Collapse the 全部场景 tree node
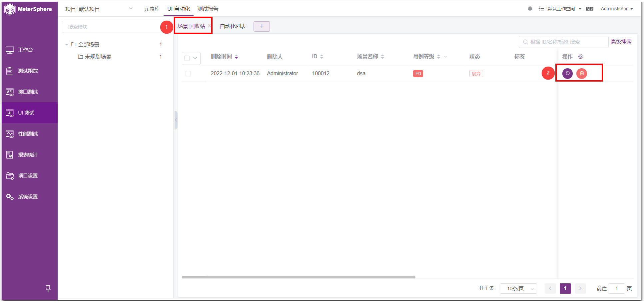This screenshot has width=644, height=303. tap(67, 45)
